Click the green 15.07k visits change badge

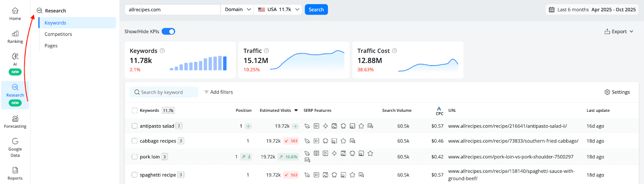tap(288, 157)
